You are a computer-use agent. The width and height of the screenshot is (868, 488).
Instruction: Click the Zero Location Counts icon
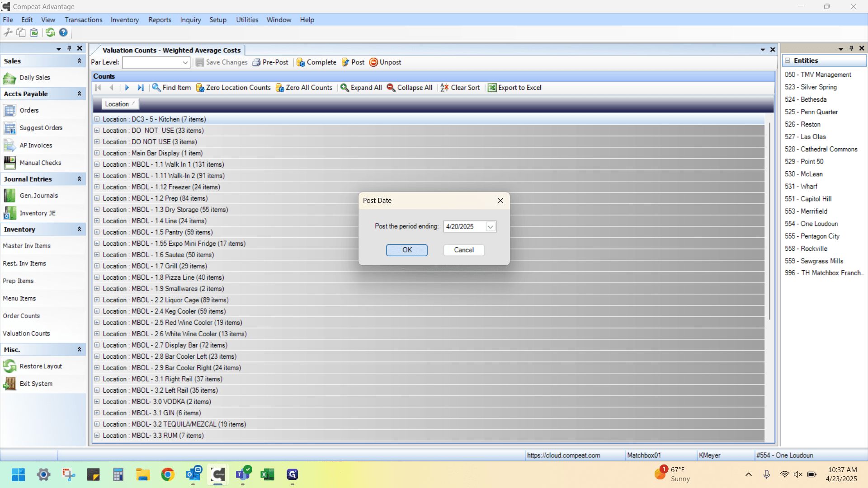click(200, 88)
